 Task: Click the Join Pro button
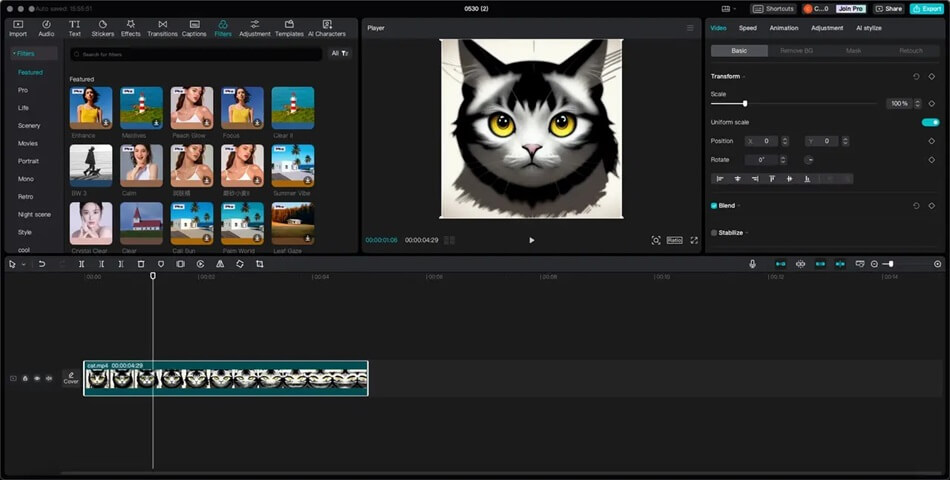(851, 9)
